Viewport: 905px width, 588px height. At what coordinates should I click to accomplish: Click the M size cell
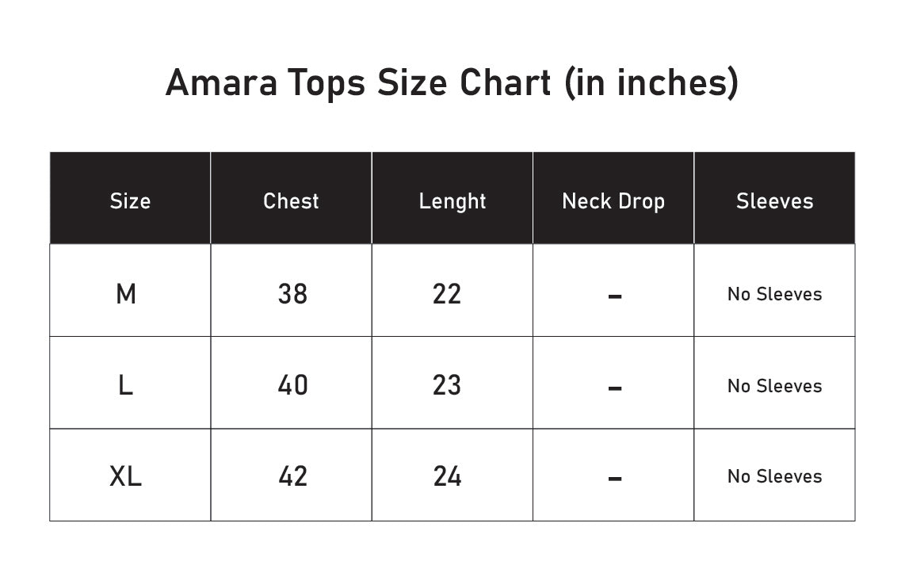pyautogui.click(x=126, y=294)
